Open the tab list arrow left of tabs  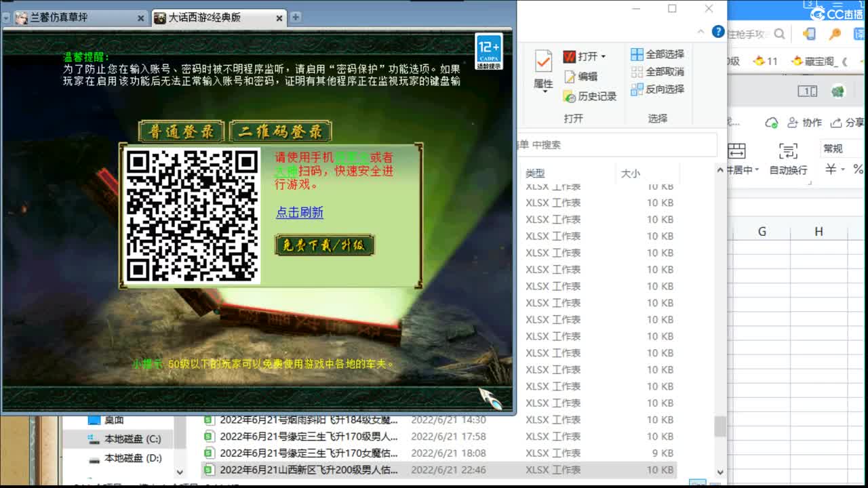click(7, 18)
